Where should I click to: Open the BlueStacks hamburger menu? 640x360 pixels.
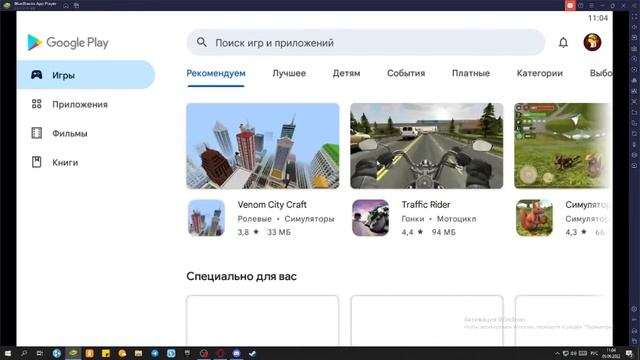591,5
